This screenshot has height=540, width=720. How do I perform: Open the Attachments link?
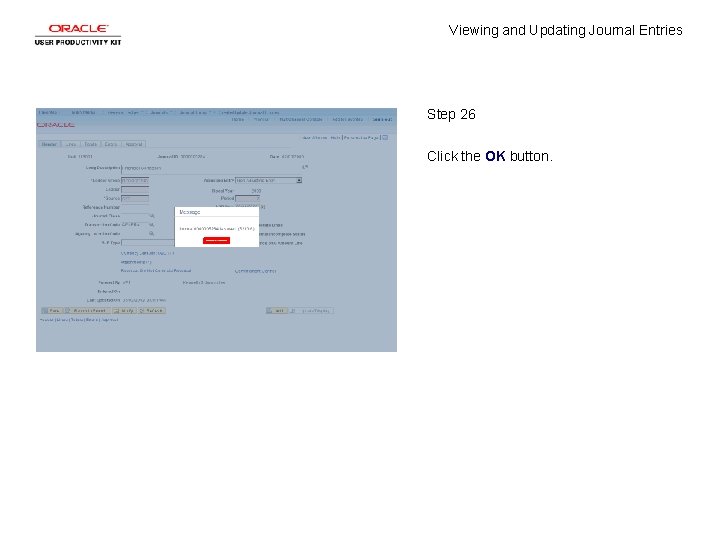tap(136, 262)
